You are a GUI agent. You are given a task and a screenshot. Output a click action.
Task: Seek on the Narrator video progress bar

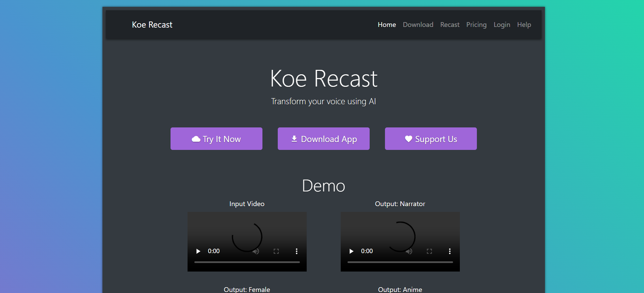point(400,262)
